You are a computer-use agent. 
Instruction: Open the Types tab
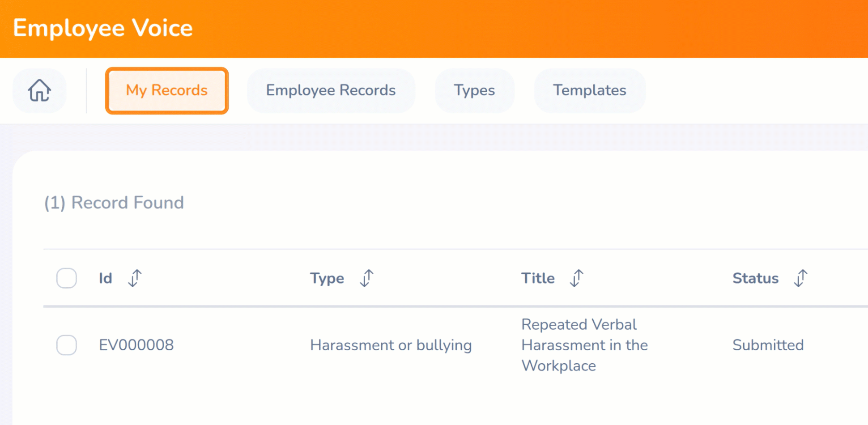[x=474, y=90]
